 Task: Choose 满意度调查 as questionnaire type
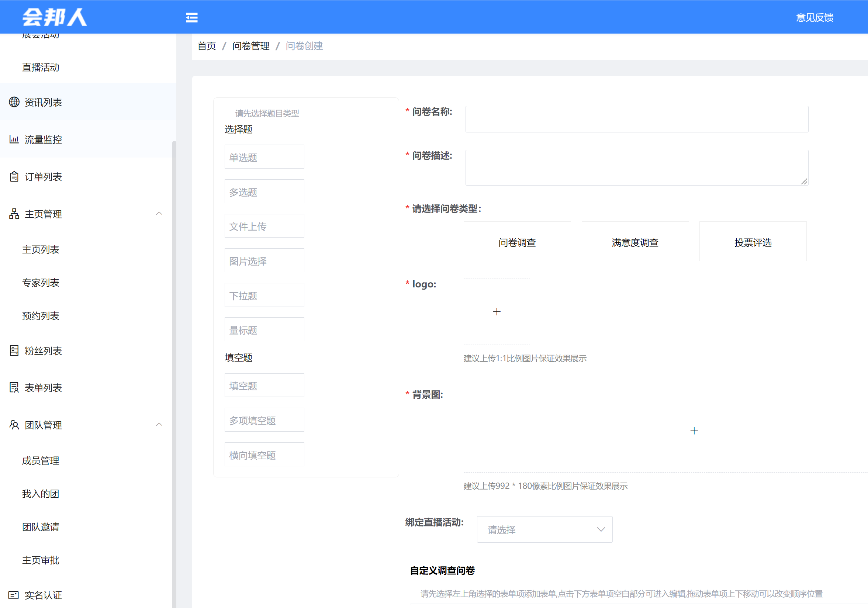click(635, 242)
